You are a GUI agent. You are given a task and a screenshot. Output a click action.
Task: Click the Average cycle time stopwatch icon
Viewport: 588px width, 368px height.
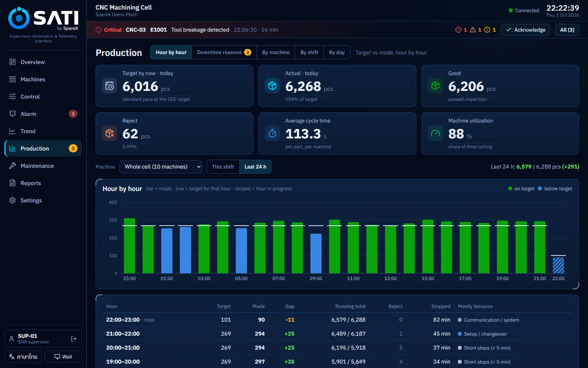point(272,133)
